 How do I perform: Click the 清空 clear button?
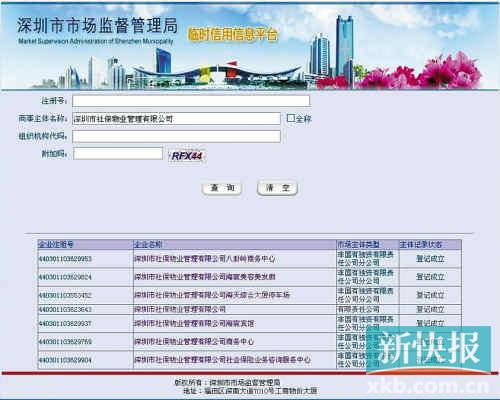pos(277,188)
